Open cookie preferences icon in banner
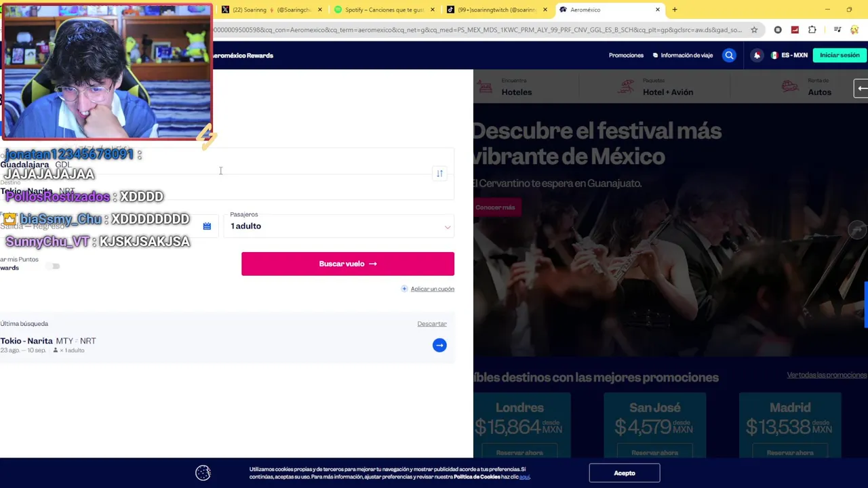868x488 pixels. coord(203,473)
